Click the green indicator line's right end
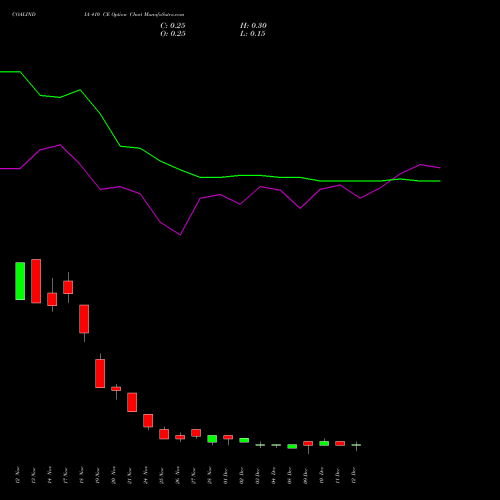The image size is (500, 500). coord(440,181)
